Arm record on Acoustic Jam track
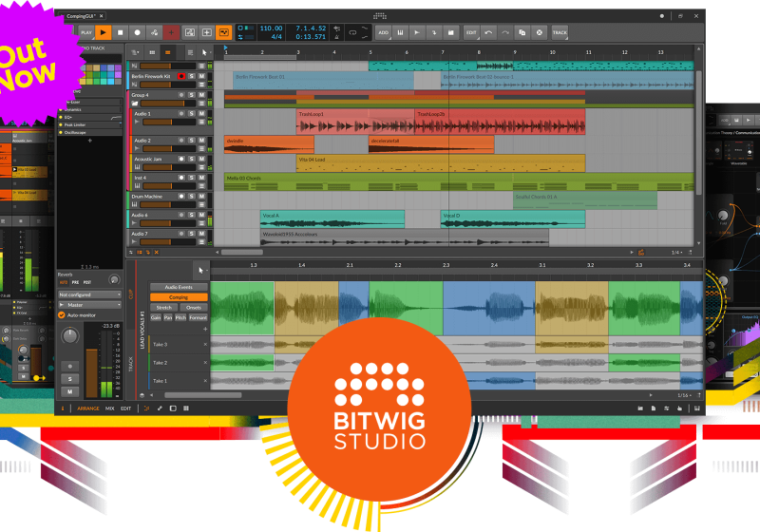Viewport: 760px width, 532px height. pos(181,159)
